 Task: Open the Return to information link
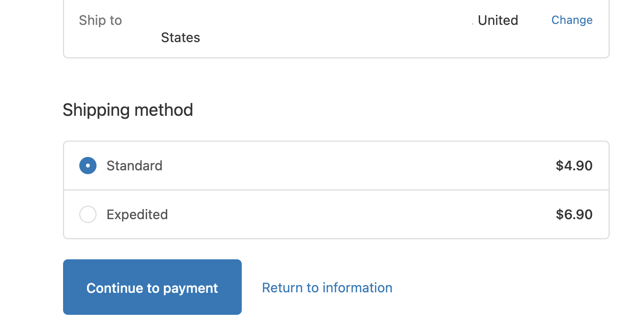pyautogui.click(x=327, y=288)
